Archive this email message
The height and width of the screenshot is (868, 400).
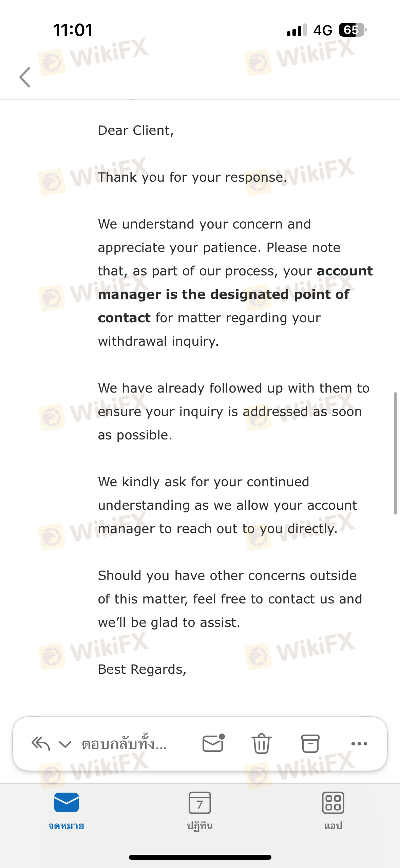point(310,743)
